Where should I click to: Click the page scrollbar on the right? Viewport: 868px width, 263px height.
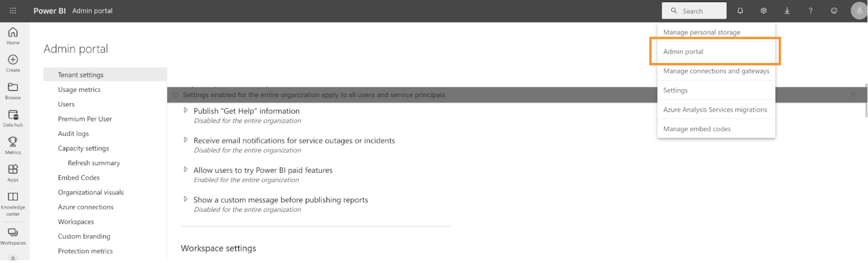pyautogui.click(x=865, y=100)
